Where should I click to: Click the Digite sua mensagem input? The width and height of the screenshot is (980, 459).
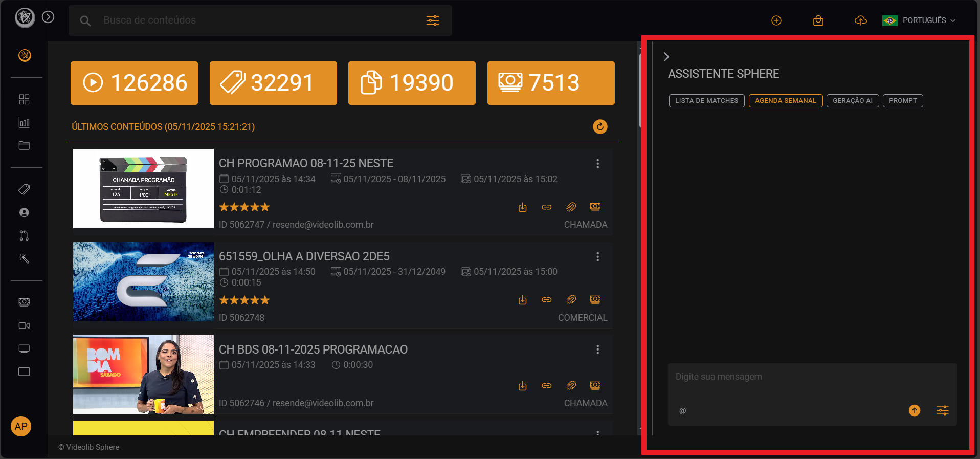coord(812,377)
